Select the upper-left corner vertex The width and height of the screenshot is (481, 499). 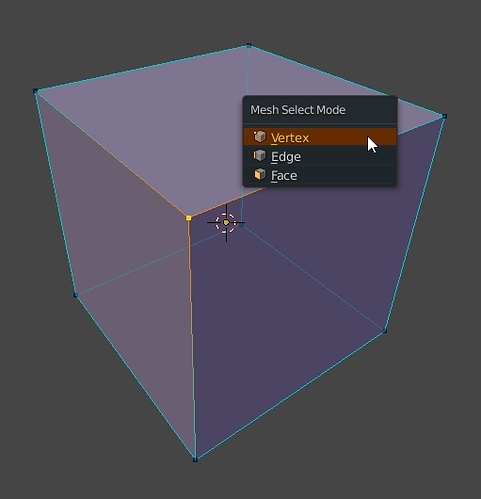pos(35,91)
